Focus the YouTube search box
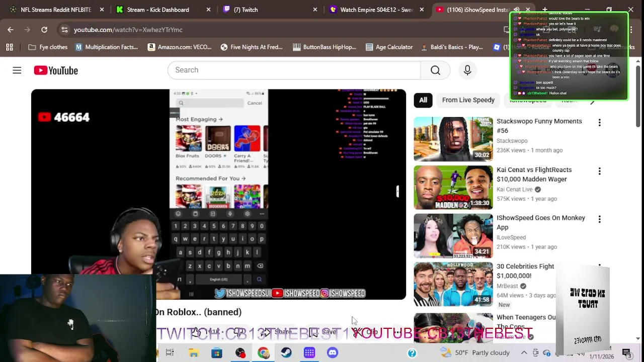Image resolution: width=644 pixels, height=362 pixels. (x=294, y=70)
